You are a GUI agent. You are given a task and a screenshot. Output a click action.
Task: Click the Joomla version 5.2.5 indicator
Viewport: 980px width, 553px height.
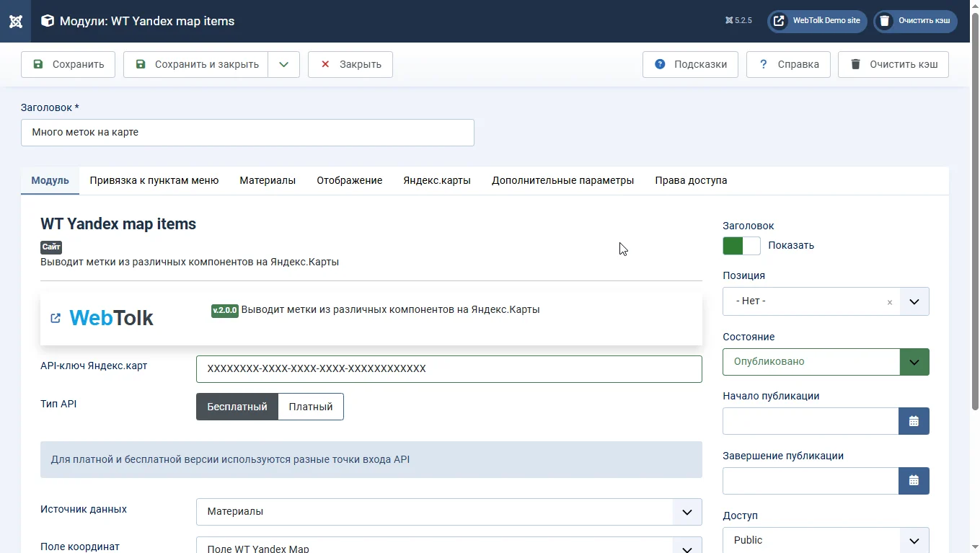(x=738, y=21)
